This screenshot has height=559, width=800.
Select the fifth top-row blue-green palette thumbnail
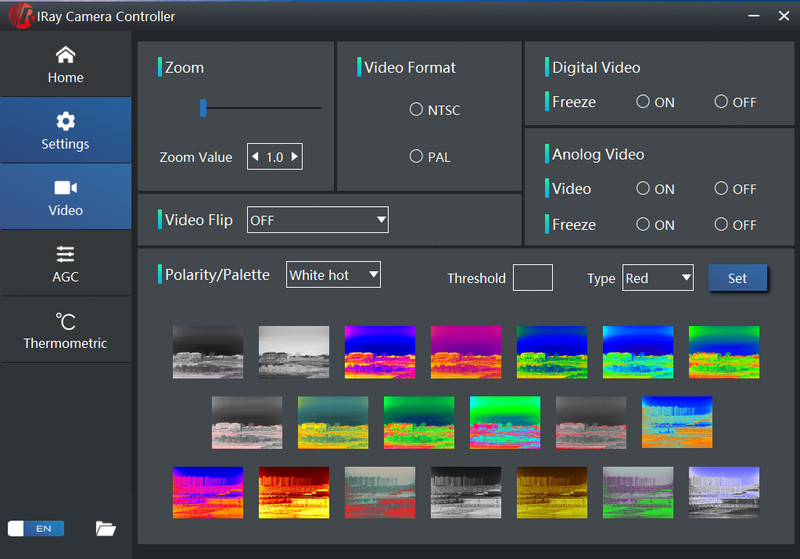coord(552,352)
